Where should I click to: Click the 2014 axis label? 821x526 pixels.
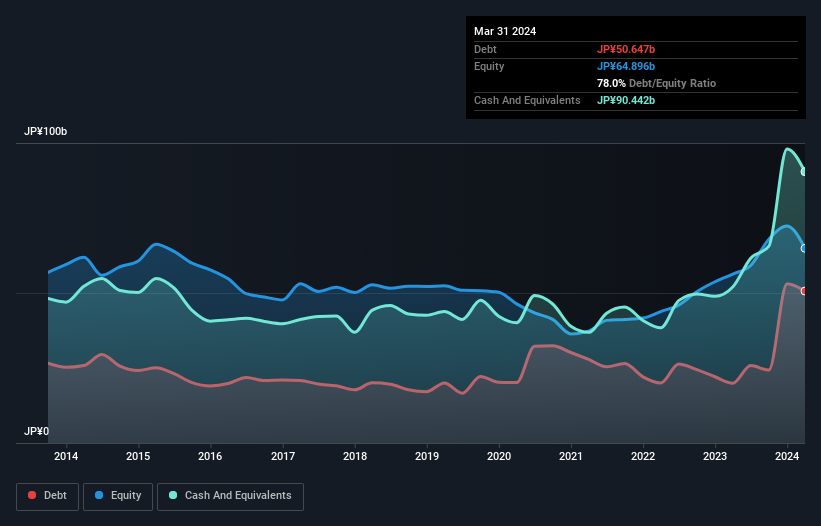pyautogui.click(x=66, y=456)
